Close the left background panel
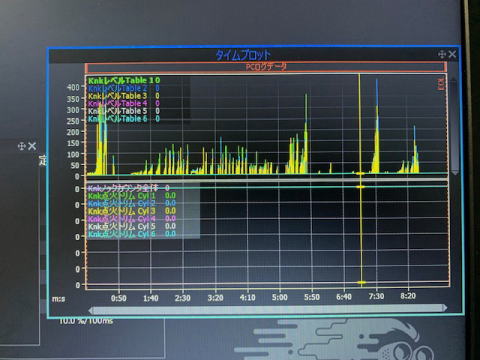Viewport: 480px width, 360px height. (x=32, y=146)
